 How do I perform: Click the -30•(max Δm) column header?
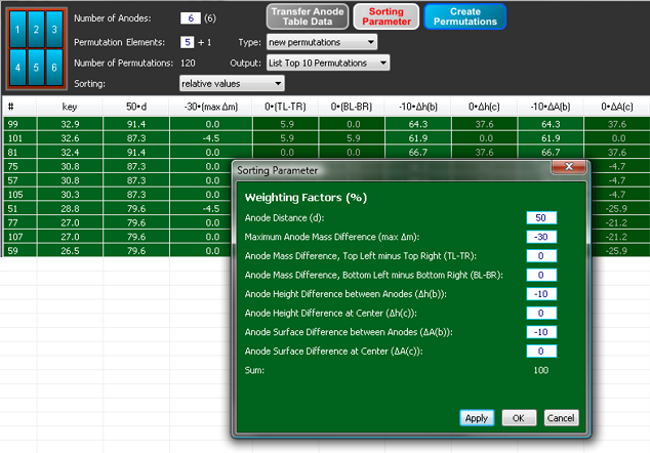(x=211, y=107)
